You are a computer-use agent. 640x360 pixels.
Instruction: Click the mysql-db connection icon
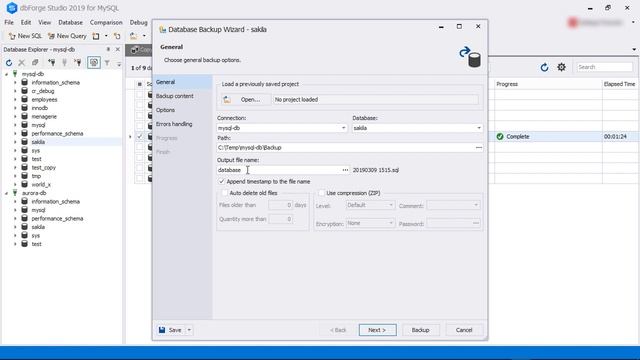16,74
